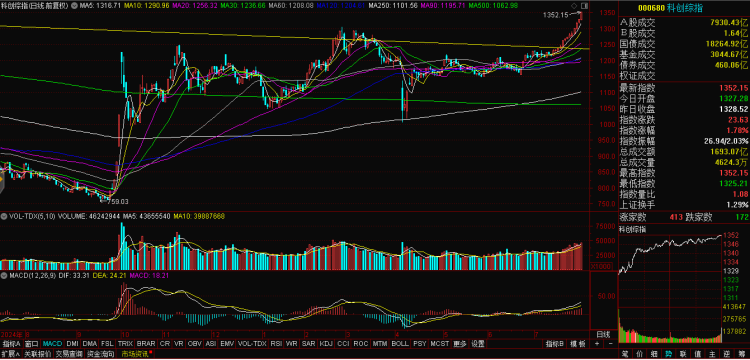Expand the 扩展 panel arrow

[x=10, y=354]
